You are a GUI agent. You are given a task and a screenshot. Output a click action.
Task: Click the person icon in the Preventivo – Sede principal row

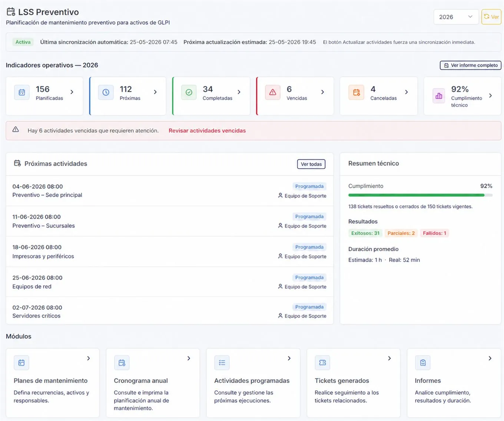click(x=280, y=195)
